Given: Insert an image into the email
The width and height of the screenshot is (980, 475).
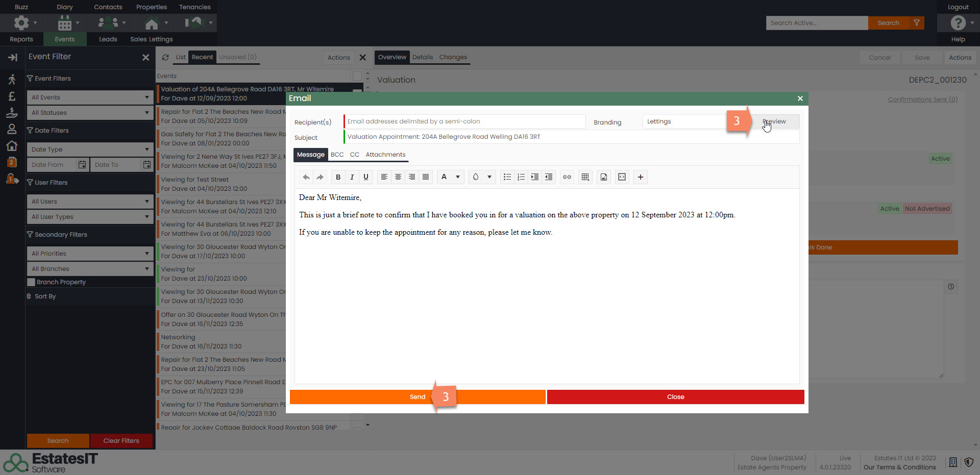Looking at the screenshot, I should (x=603, y=177).
